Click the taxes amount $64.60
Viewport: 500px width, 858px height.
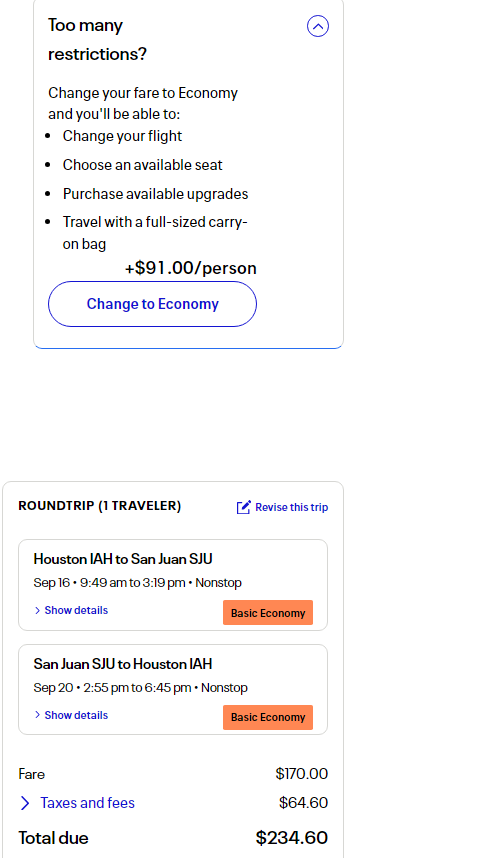(x=303, y=803)
